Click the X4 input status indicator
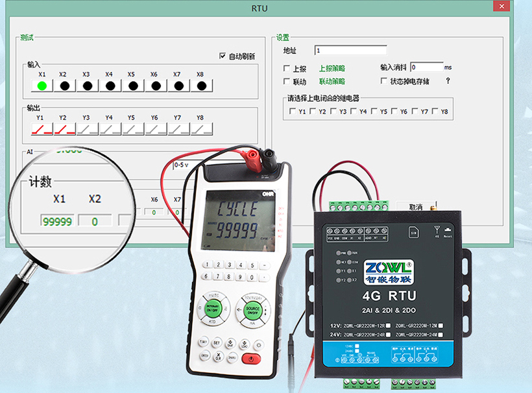532x393 pixels. 109,85
